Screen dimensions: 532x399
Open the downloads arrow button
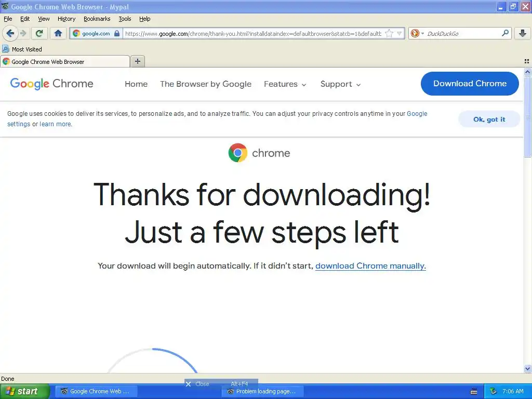point(523,33)
